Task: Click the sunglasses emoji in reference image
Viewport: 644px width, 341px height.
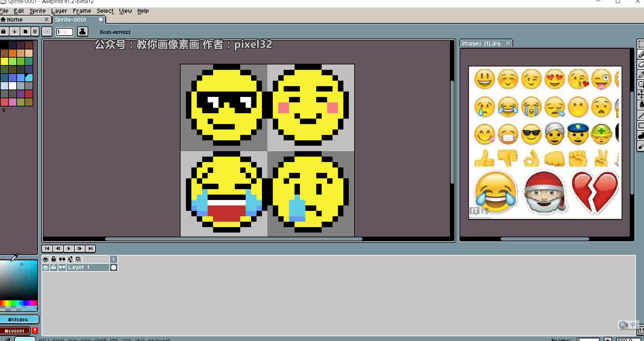Action: coord(531,135)
